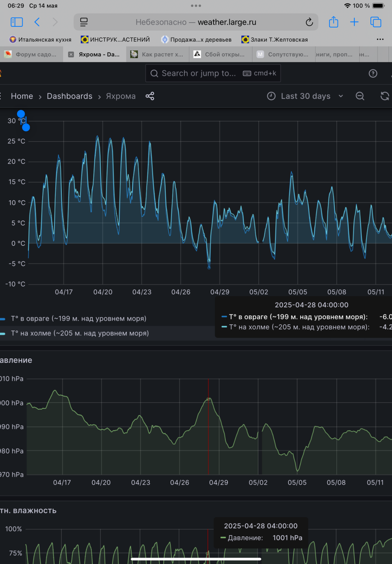392x564 pixels.
Task: Click temperature axis label 25 °C
Action: 16,141
